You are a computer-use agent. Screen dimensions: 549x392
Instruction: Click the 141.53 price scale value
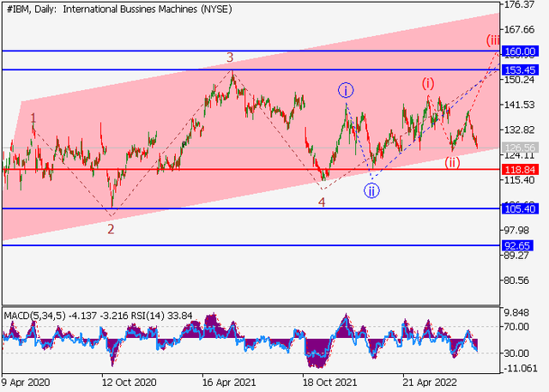tap(519, 105)
